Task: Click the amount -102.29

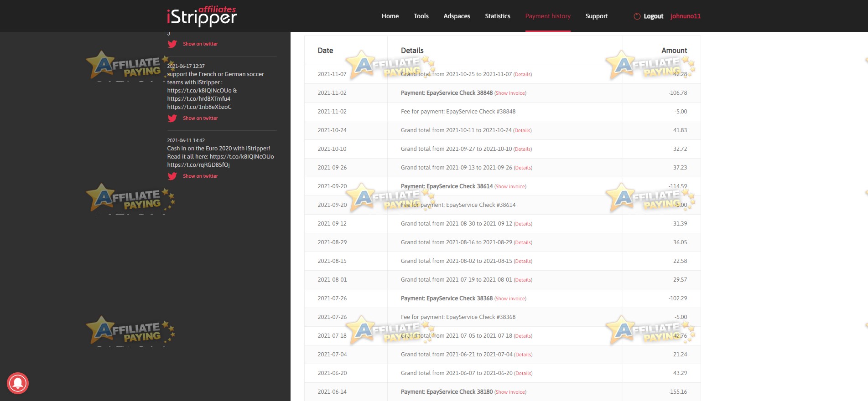Action: [678, 298]
